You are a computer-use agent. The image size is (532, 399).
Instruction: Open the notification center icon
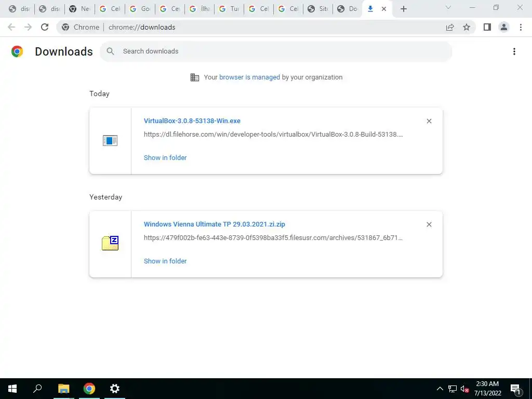click(516, 389)
